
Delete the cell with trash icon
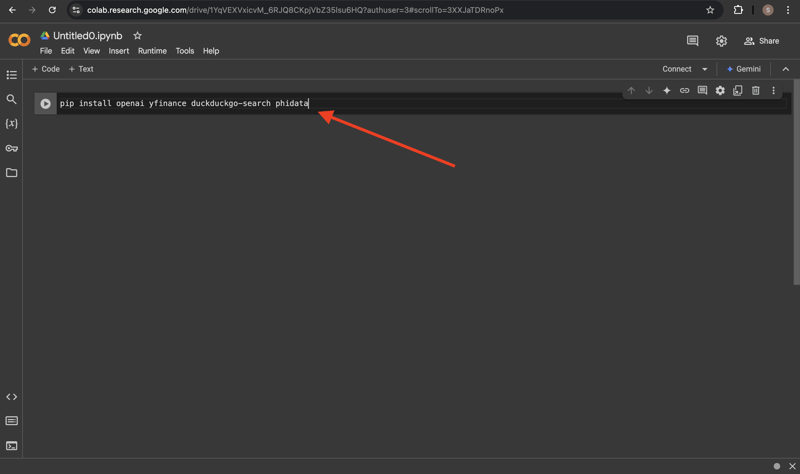(x=755, y=91)
